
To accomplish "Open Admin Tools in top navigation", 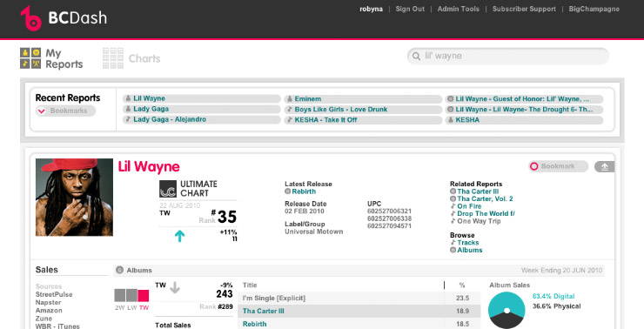I will coord(458,9).
